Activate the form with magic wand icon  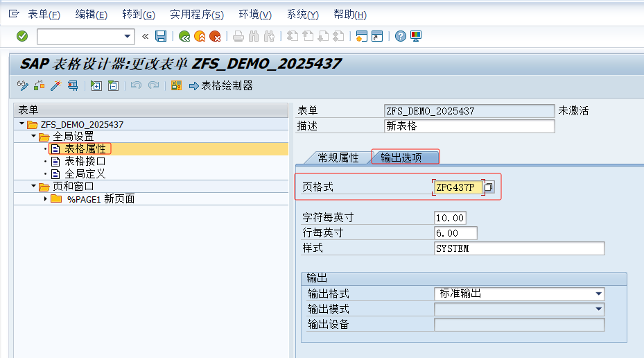point(56,85)
